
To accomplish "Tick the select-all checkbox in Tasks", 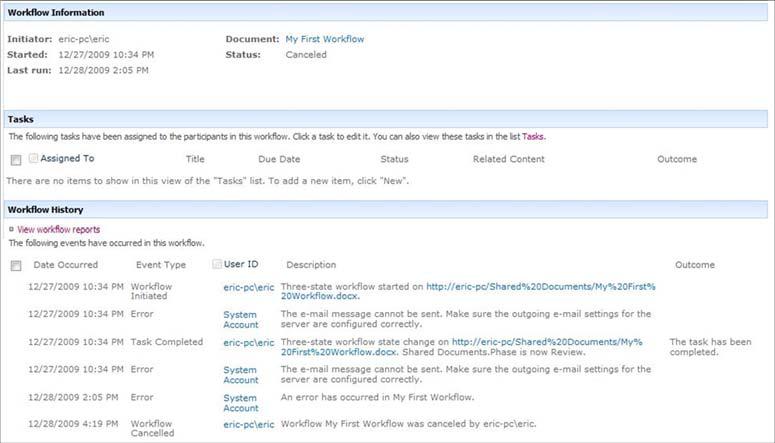I will (16, 160).
